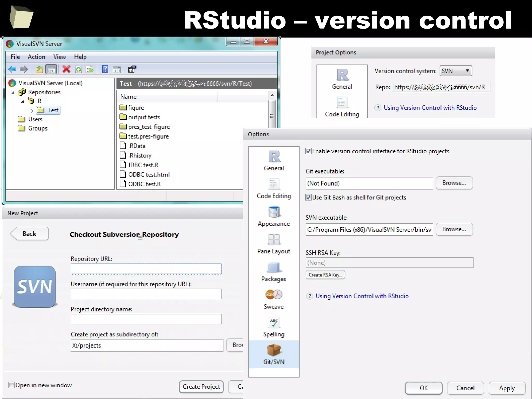Open the View menu in VisualSVN Server
532x399 pixels.
pyautogui.click(x=59, y=57)
